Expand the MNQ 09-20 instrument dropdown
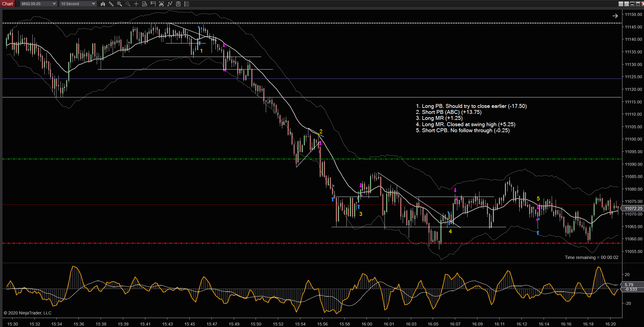Screen dimensions: 644x327 pos(39,4)
